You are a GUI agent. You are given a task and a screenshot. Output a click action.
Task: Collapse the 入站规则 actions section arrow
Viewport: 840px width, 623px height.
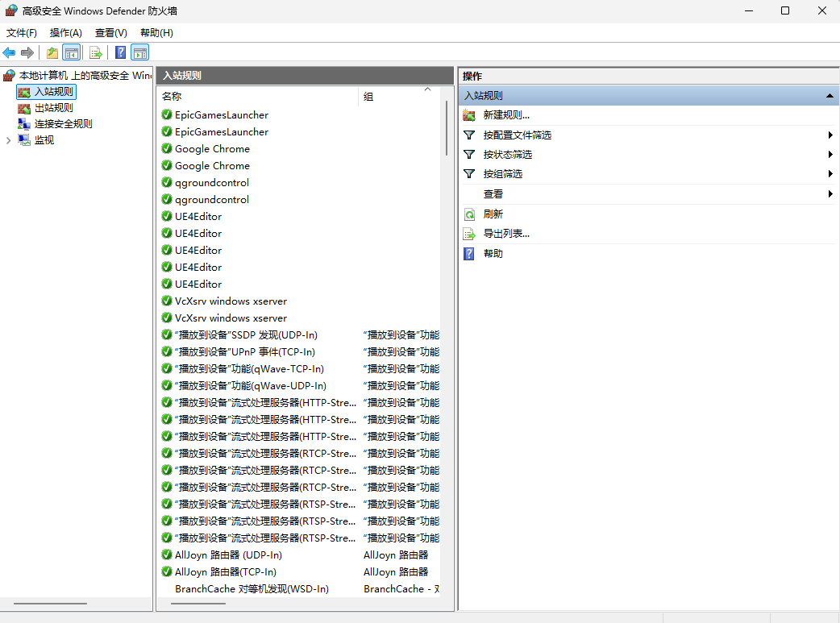[830, 96]
